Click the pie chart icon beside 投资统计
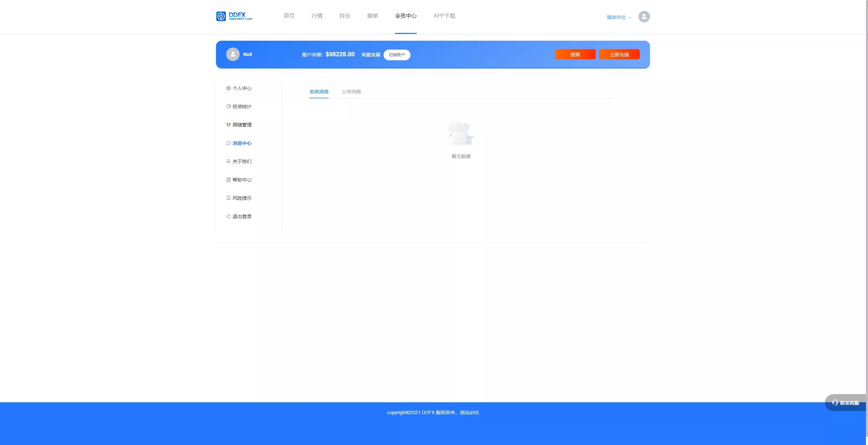The width and height of the screenshot is (868, 445). tap(229, 107)
